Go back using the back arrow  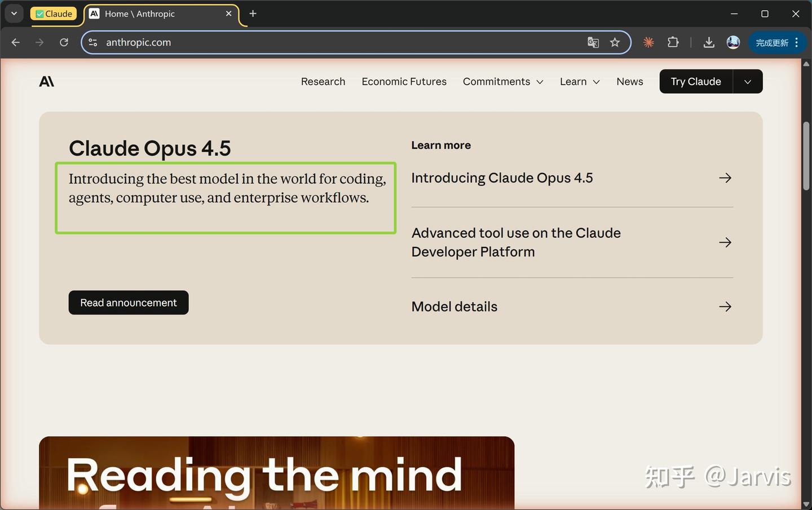16,42
